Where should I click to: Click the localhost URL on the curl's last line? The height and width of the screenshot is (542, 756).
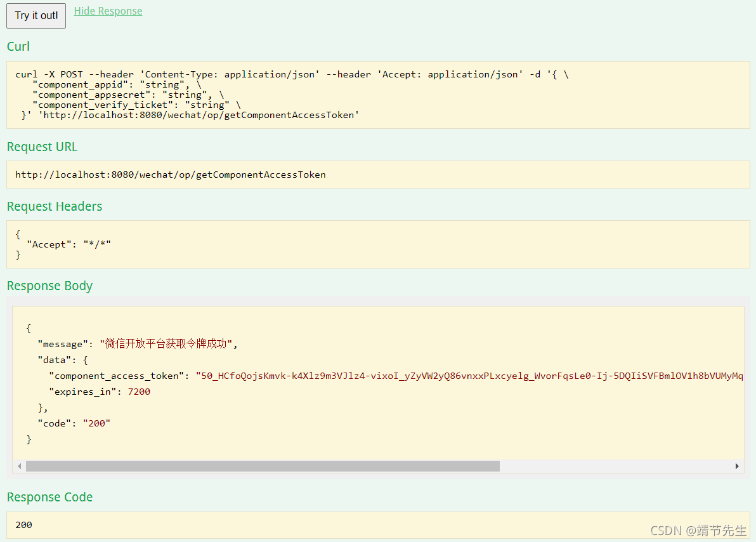tap(199, 116)
